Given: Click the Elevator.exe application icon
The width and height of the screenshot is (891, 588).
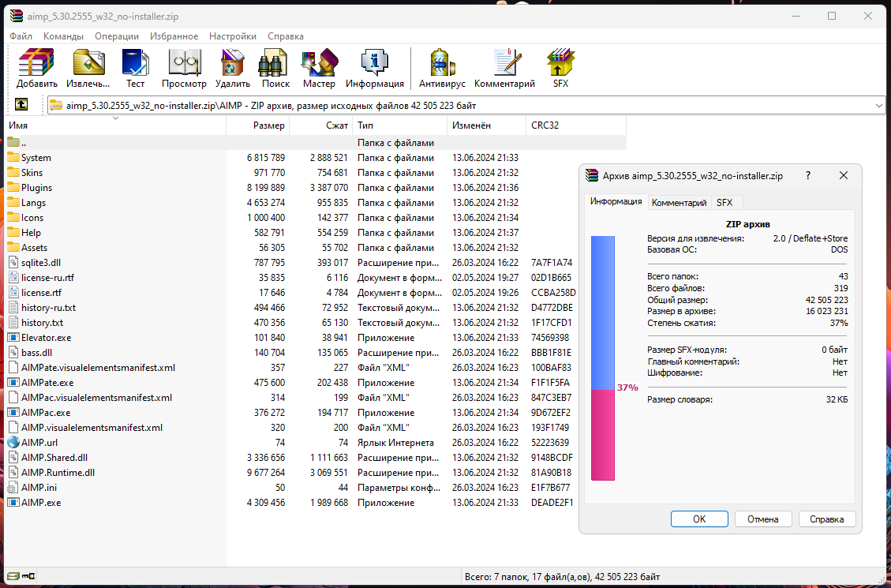Looking at the screenshot, I should [x=13, y=338].
